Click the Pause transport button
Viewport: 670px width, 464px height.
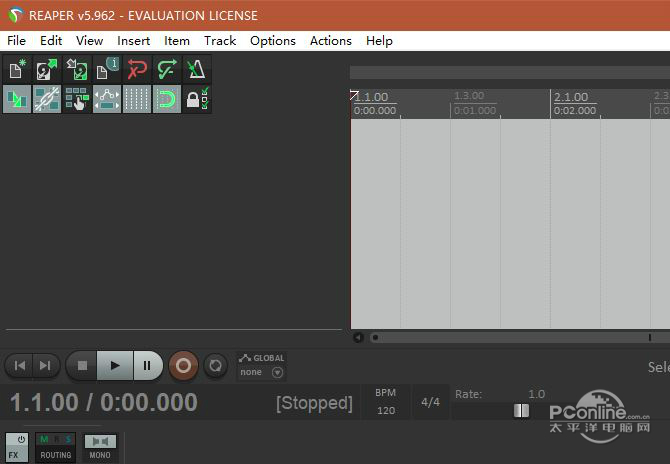(147, 366)
